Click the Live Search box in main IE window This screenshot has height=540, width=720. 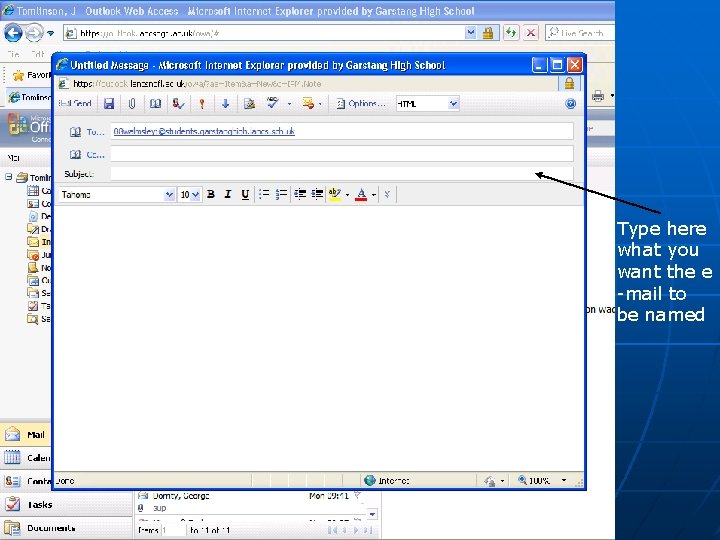coord(581,33)
